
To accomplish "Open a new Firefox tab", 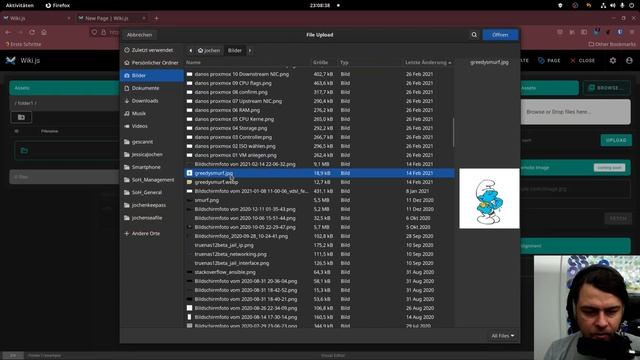I will point(156,18).
